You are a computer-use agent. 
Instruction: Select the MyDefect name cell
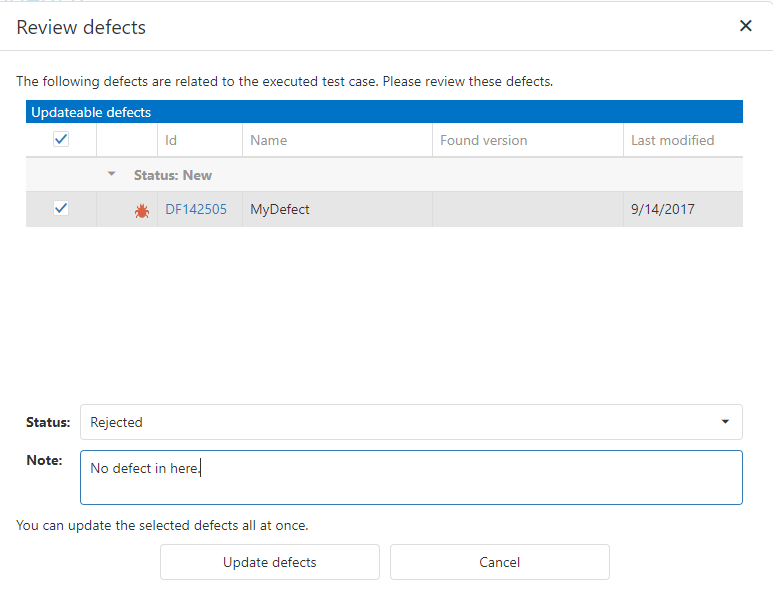tap(281, 210)
